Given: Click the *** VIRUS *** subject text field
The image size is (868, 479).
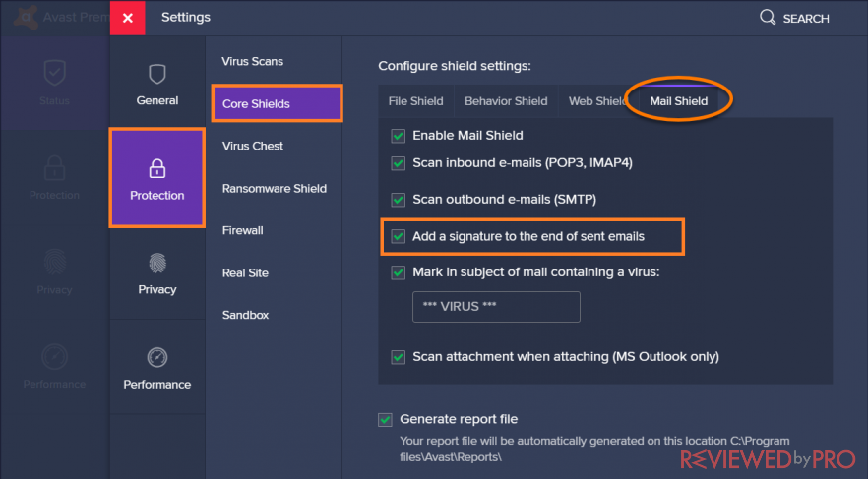Looking at the screenshot, I should [x=496, y=307].
